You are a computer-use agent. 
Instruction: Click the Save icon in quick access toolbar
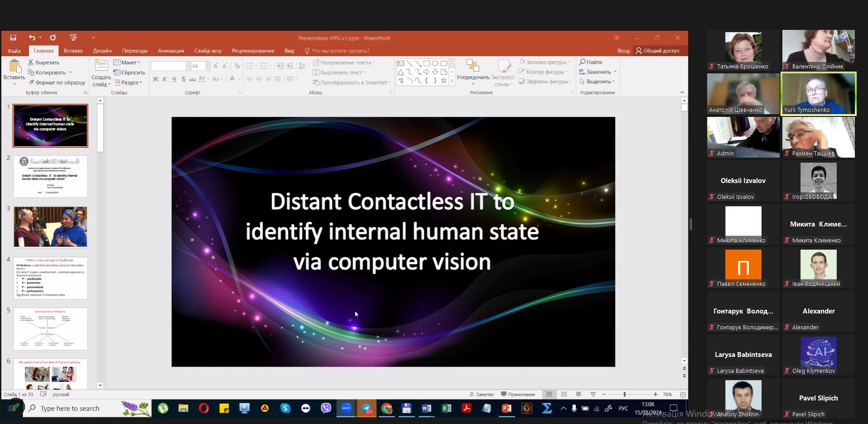tap(13, 38)
